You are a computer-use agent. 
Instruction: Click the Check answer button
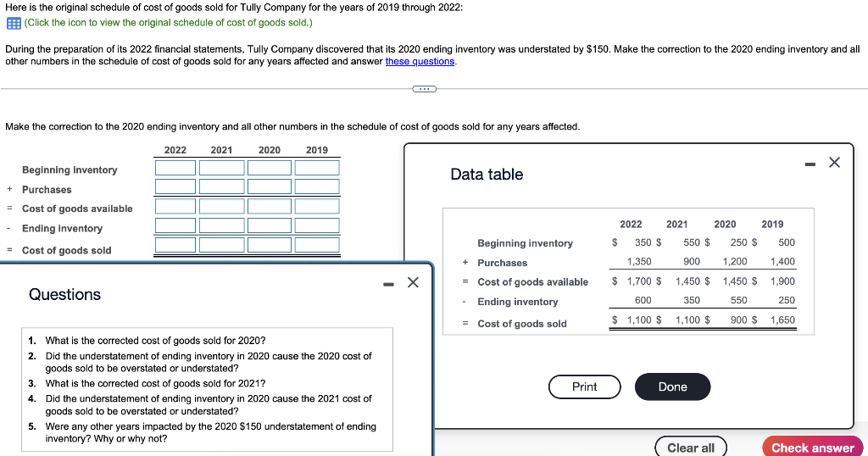click(x=813, y=448)
